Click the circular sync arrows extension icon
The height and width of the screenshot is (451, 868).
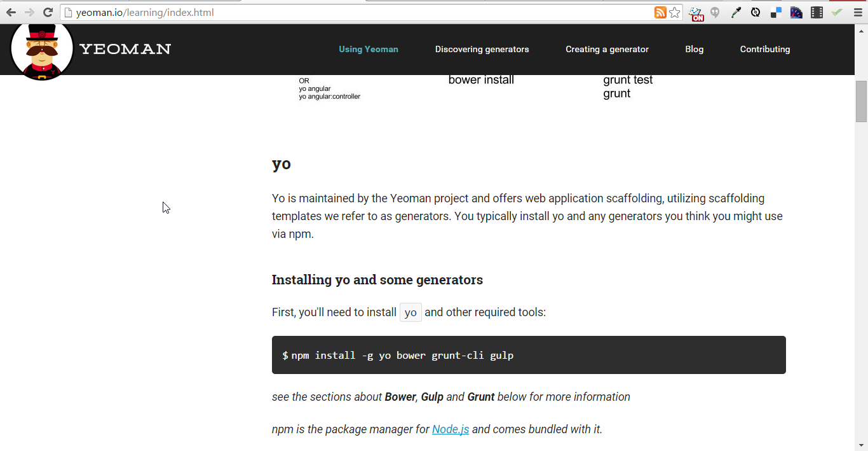click(x=756, y=13)
